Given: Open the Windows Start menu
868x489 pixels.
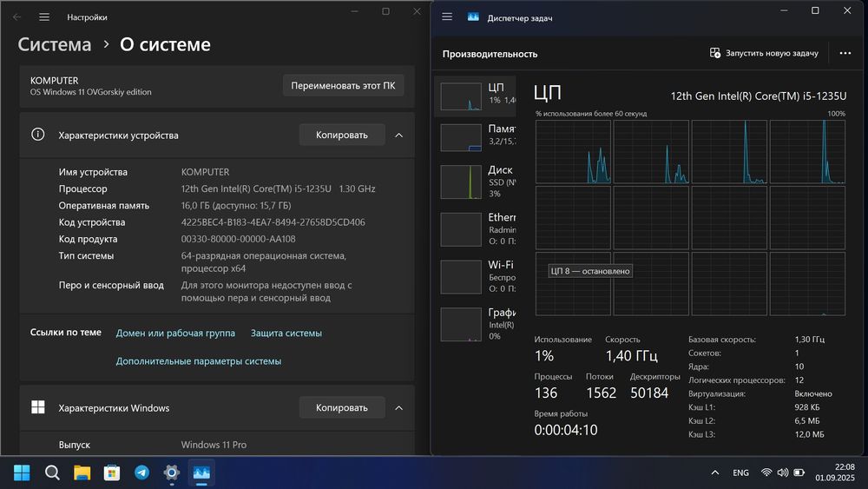Looking at the screenshot, I should (22, 472).
